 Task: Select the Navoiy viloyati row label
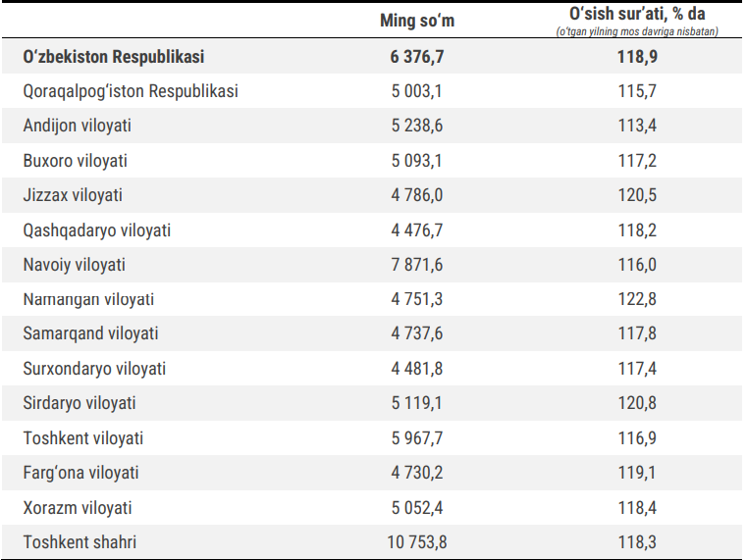click(x=75, y=265)
